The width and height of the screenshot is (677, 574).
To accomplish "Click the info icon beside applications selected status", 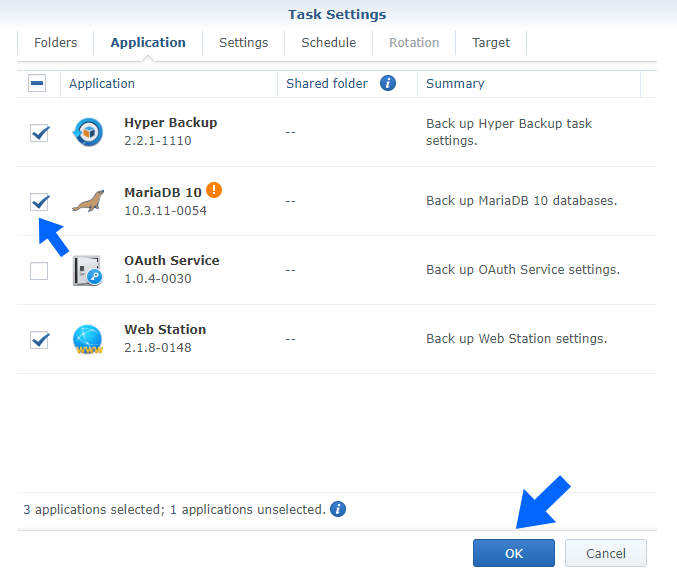I will (338, 509).
